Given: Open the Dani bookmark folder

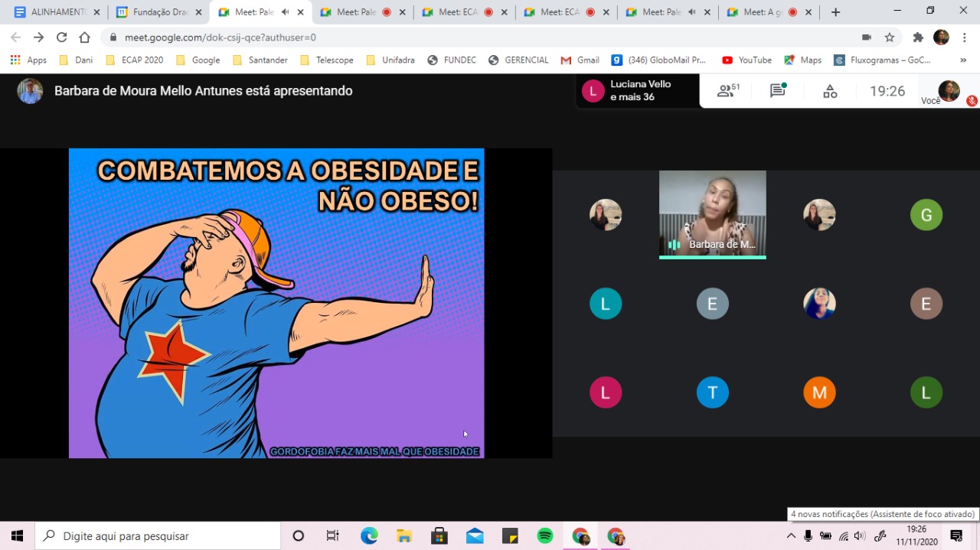Looking at the screenshot, I should point(76,60).
